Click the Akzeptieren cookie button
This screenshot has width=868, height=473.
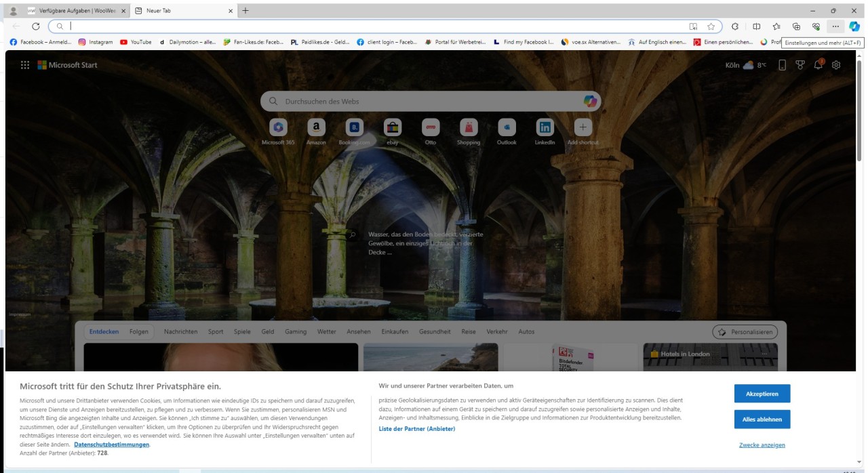762,394
